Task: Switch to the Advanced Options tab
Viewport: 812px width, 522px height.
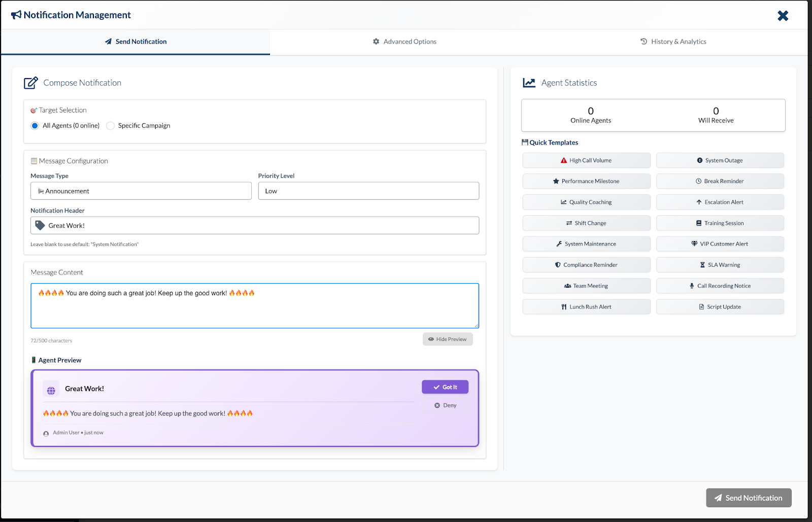Action: click(404, 42)
